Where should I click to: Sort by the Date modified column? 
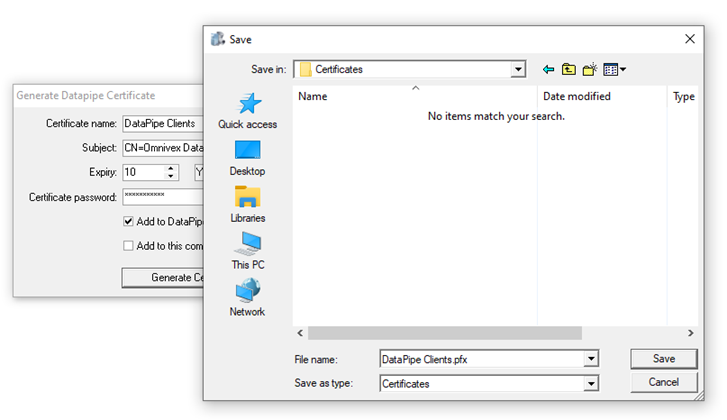coord(576,97)
